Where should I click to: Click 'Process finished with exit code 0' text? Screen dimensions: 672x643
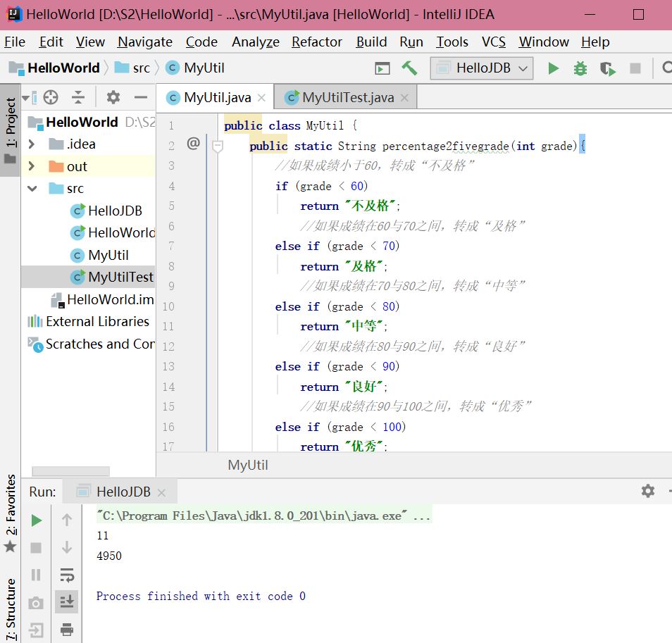click(x=201, y=597)
